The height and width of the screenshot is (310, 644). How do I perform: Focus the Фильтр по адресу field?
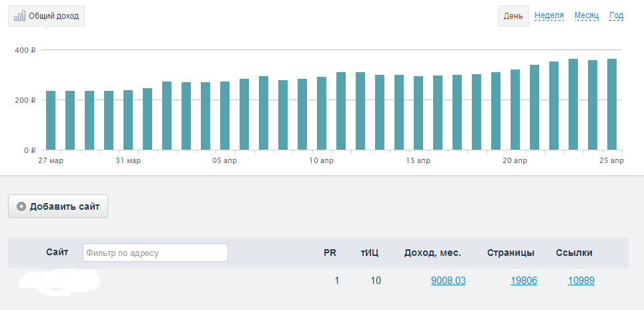(x=155, y=253)
